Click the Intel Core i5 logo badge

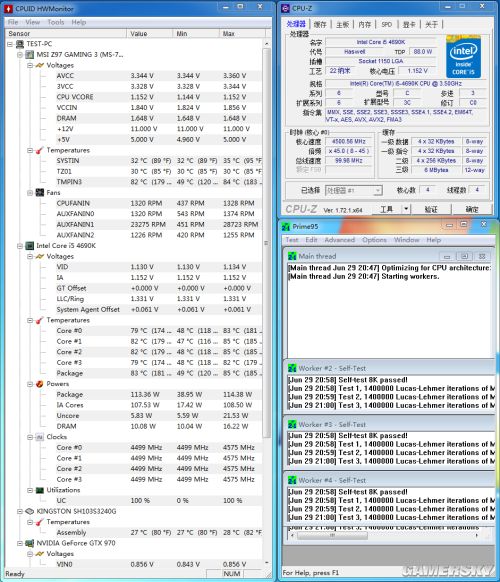[x=463, y=57]
